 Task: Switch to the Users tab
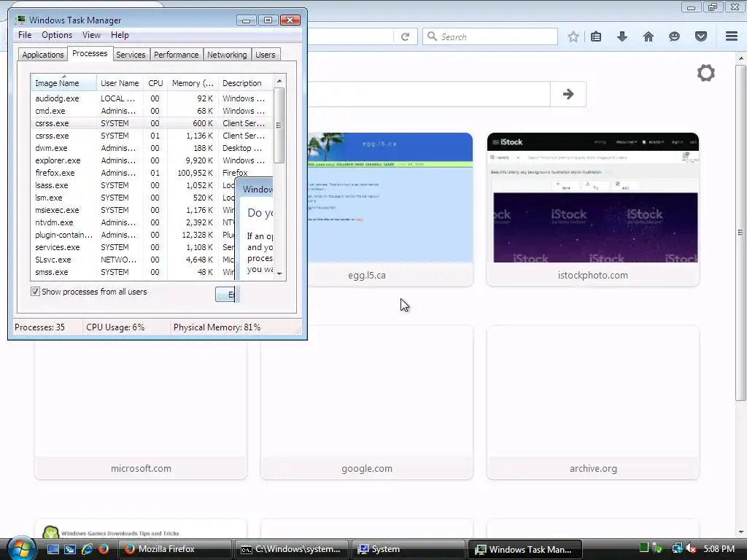coord(266,55)
